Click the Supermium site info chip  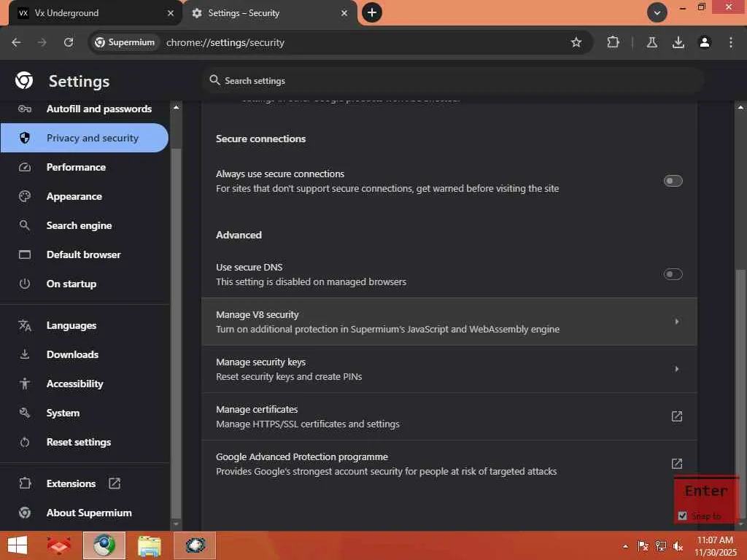coord(125,42)
